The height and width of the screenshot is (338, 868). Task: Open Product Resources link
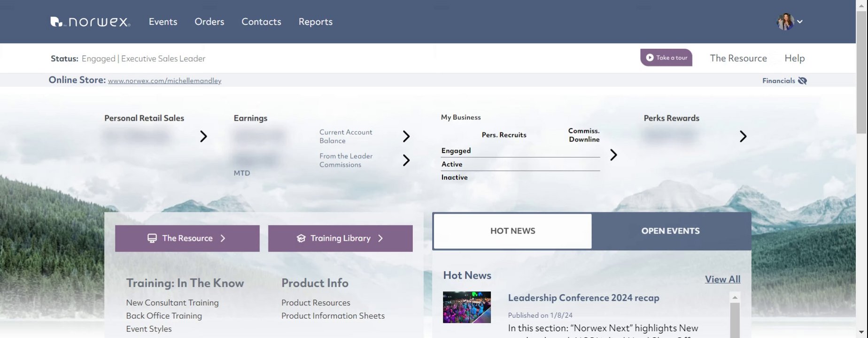316,303
